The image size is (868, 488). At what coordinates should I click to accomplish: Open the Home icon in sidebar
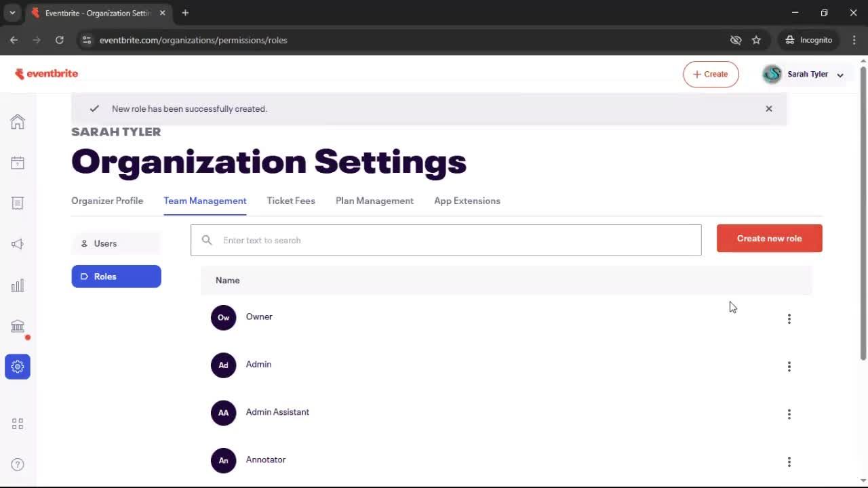coord(18,122)
